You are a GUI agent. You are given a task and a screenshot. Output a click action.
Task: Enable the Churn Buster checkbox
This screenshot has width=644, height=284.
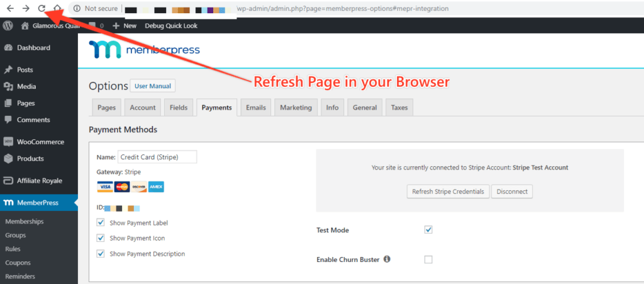(428, 259)
